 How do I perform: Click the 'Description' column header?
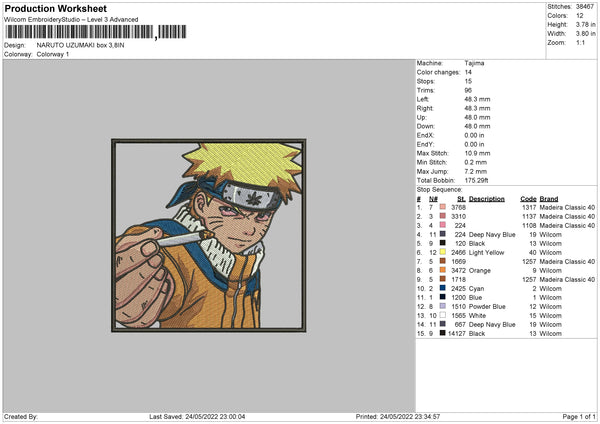point(487,199)
